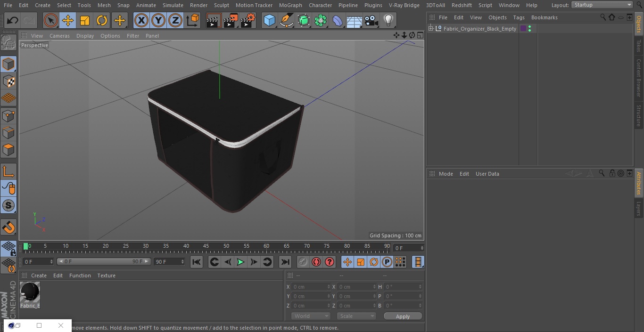
Task: Add a Cube primitive object
Action: click(269, 20)
